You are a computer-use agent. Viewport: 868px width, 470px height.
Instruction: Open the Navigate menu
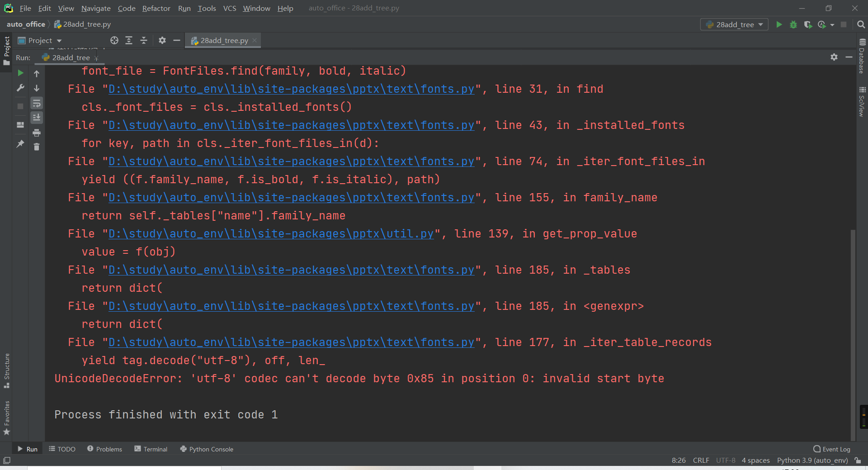tap(96, 8)
